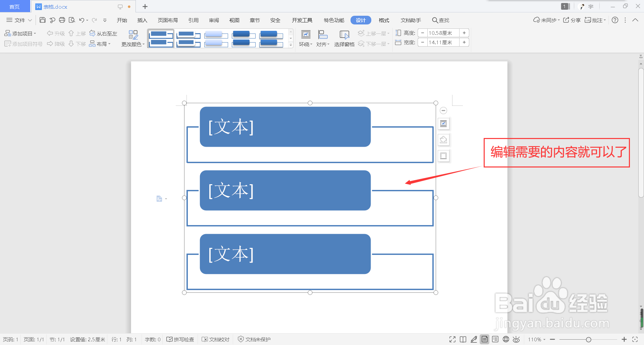Click the Print icon in quick toolbar

(x=62, y=20)
